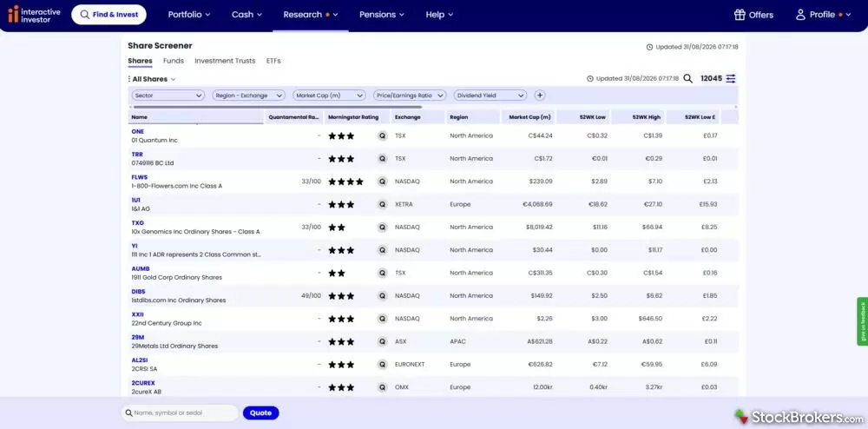Click the two-star rating for 10x Genomics
This screenshot has height=429, width=868.
pyautogui.click(x=337, y=227)
